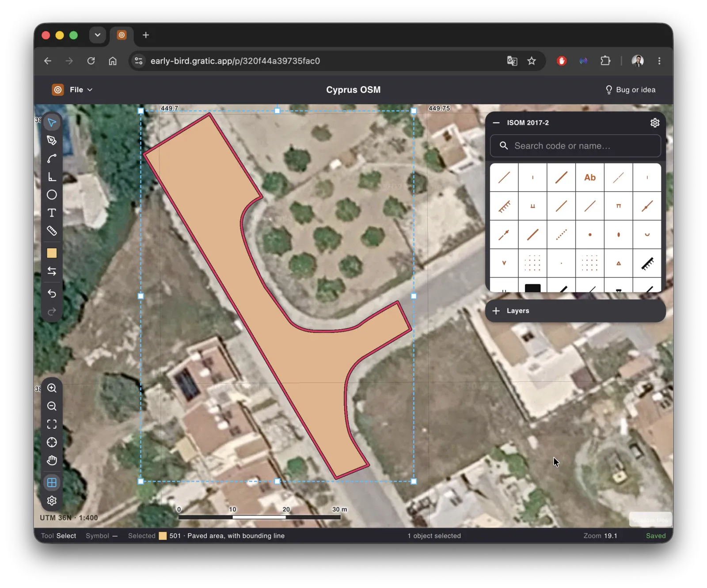
Task: Open symbol set settings gear
Action: coord(655,123)
